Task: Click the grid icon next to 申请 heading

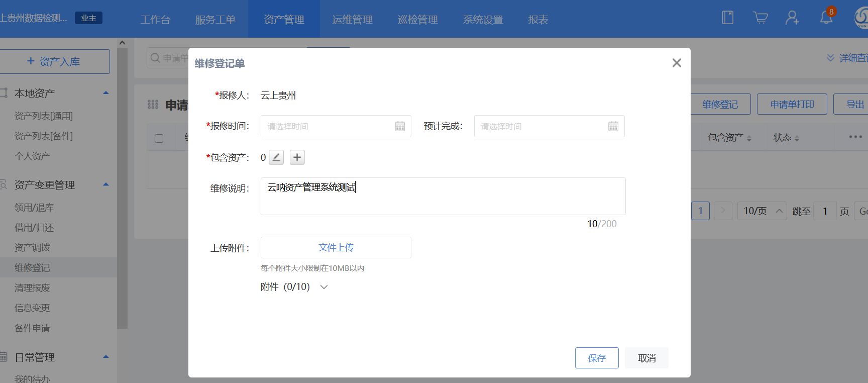Action: pyautogui.click(x=153, y=105)
